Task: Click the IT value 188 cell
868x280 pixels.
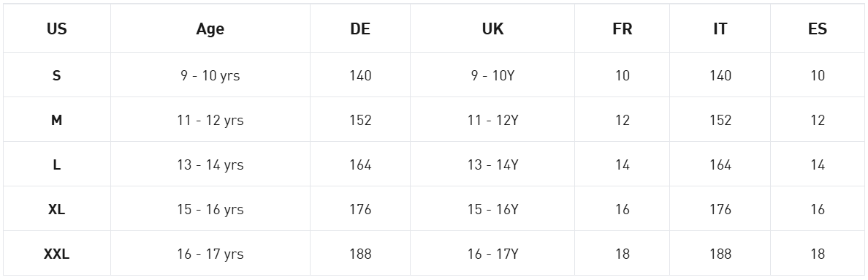Action: point(720,254)
